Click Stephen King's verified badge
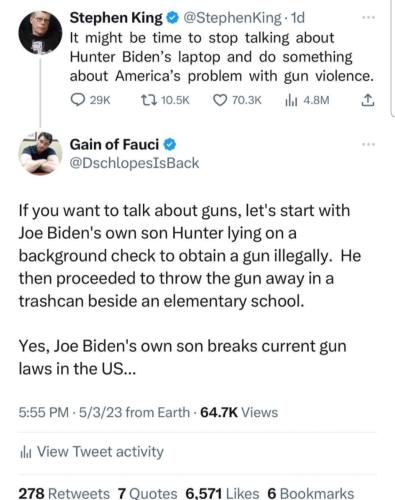 click(x=173, y=18)
